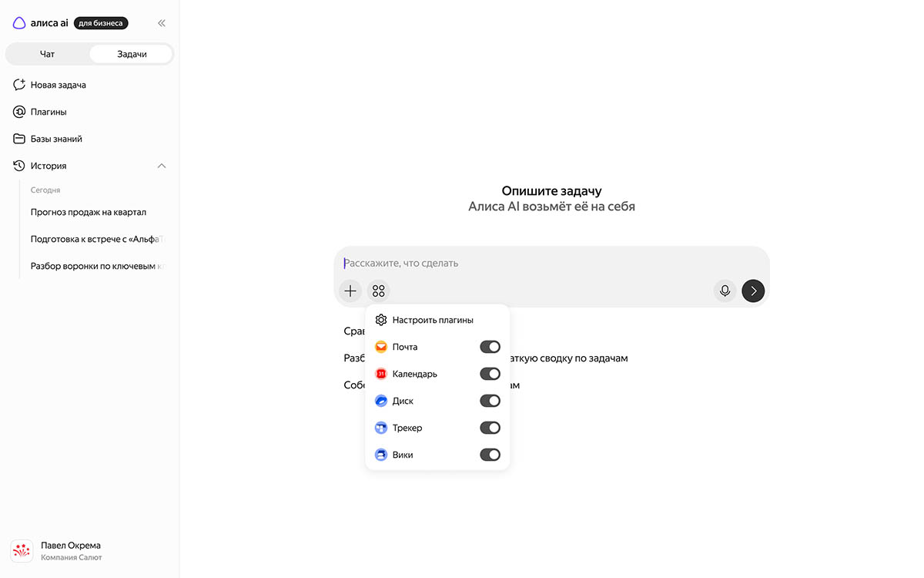Screen dimensions: 924x578
Task: Collapse the История section chevron
Action: click(162, 166)
